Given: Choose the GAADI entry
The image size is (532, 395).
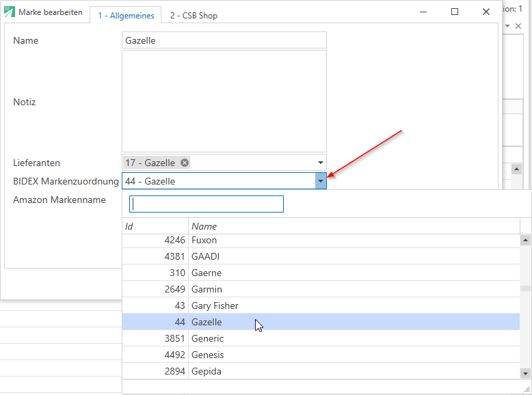Looking at the screenshot, I should pyautogui.click(x=321, y=256).
